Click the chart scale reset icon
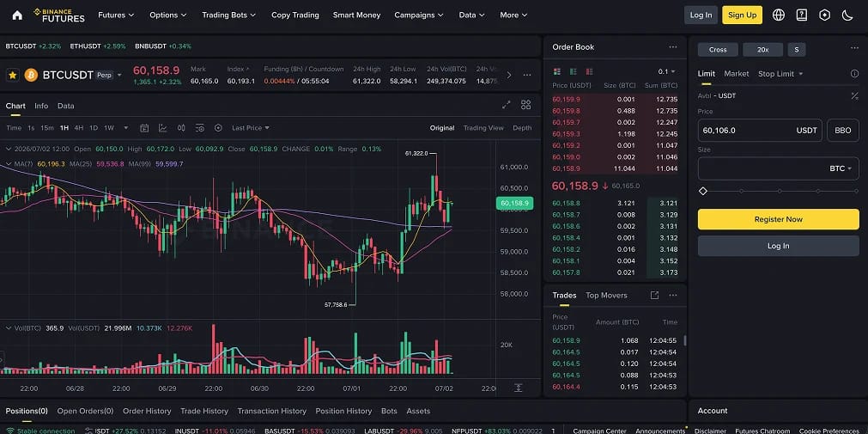This screenshot has width=868, height=434. pyautogui.click(x=519, y=388)
